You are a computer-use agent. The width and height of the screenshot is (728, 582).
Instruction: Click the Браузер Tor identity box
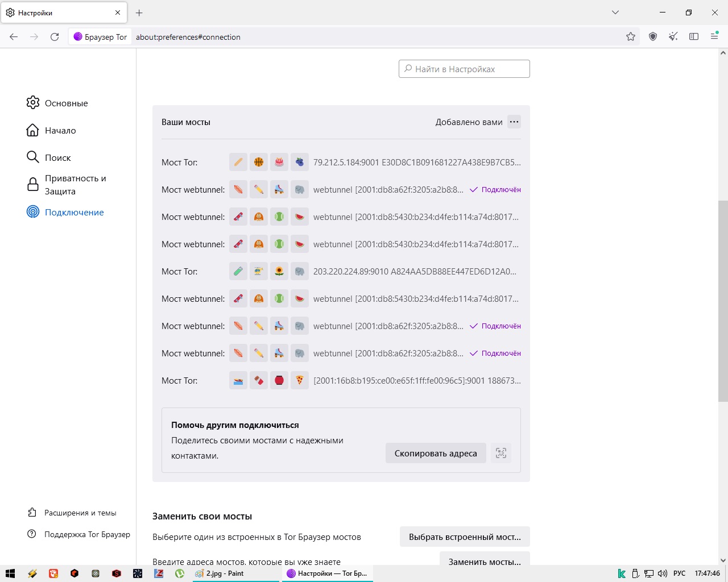pos(100,37)
